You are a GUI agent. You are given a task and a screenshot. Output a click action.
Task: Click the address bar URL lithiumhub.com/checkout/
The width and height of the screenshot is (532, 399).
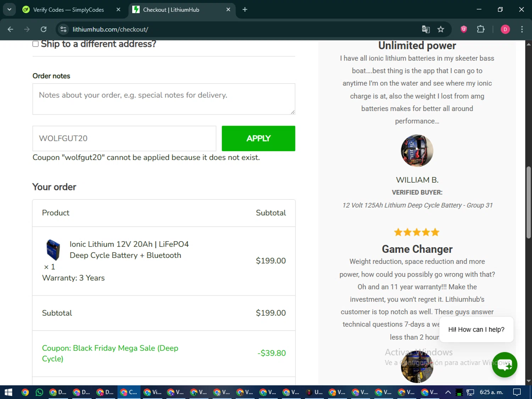[110, 29]
